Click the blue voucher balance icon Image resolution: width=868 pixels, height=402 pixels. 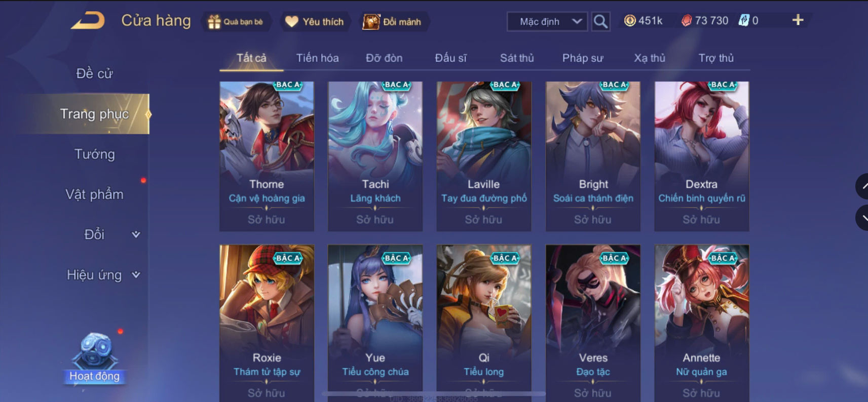click(743, 21)
